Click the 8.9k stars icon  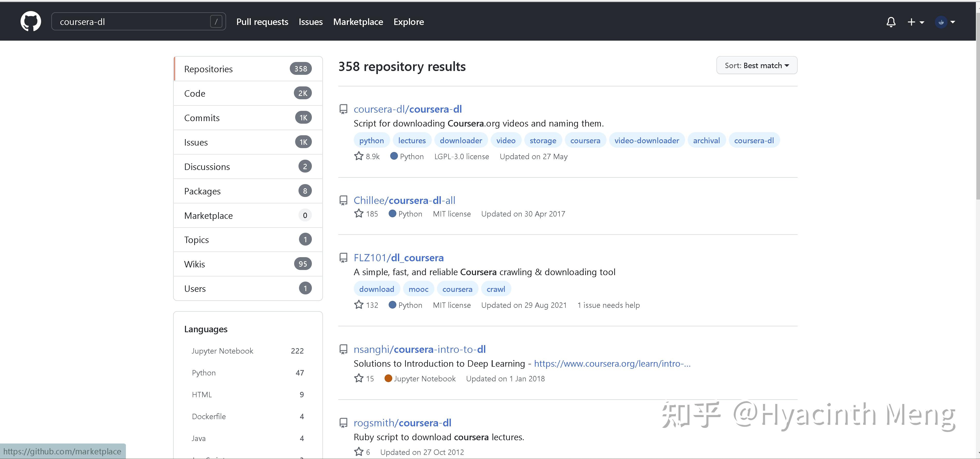click(359, 156)
